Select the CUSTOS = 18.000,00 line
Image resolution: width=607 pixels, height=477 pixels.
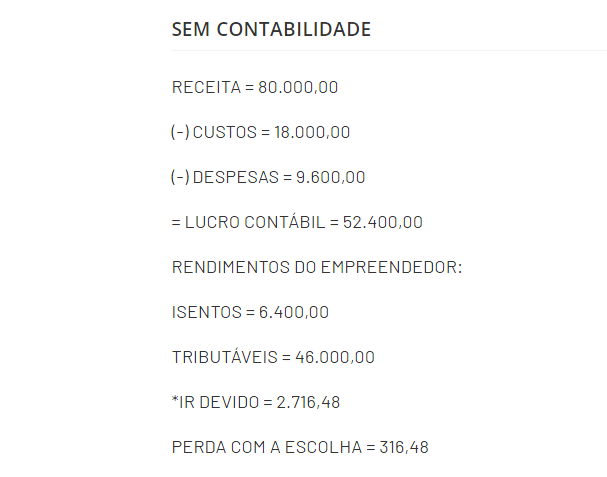[260, 132]
